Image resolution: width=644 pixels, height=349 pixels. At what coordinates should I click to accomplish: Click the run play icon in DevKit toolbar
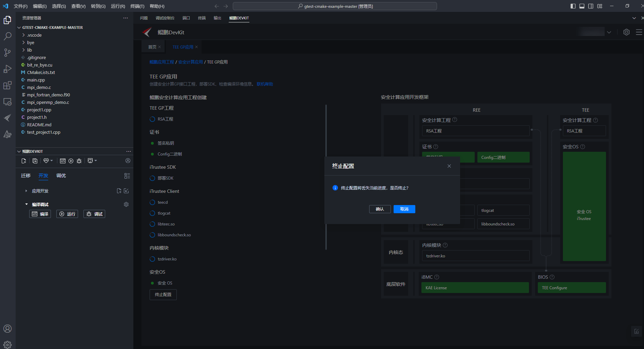click(71, 161)
